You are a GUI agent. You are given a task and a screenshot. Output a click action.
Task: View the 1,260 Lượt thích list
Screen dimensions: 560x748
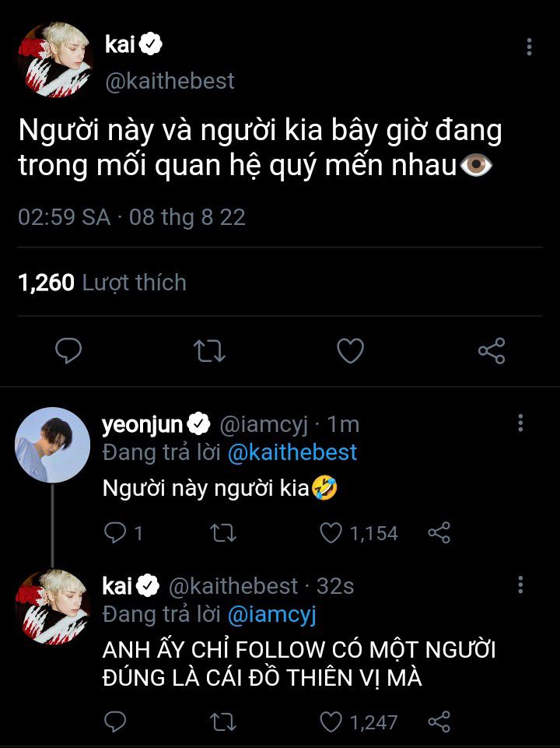[102, 282]
